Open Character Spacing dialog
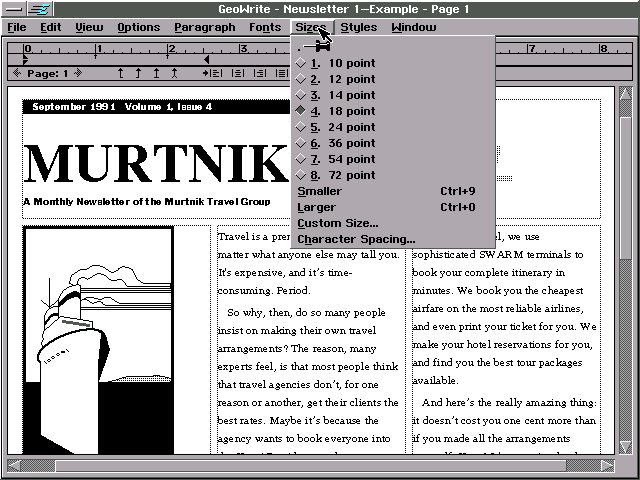Screen dimensions: 640x480 point(393,239)
